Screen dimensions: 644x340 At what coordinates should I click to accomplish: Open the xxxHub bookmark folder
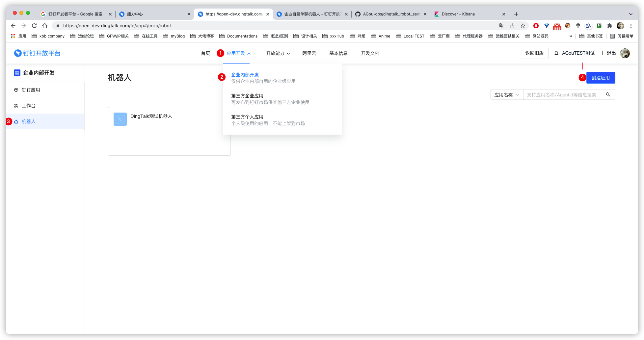(333, 36)
